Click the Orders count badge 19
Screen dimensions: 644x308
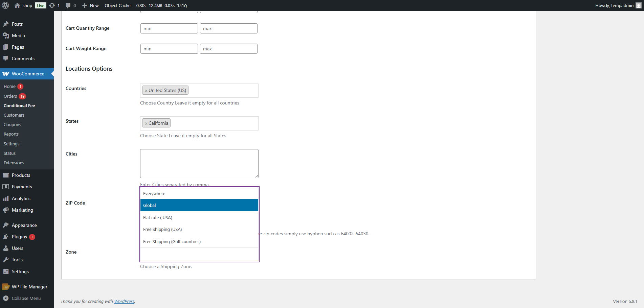pyautogui.click(x=22, y=96)
